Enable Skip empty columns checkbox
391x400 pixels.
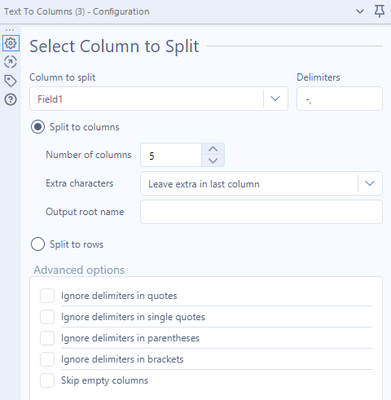(x=47, y=380)
